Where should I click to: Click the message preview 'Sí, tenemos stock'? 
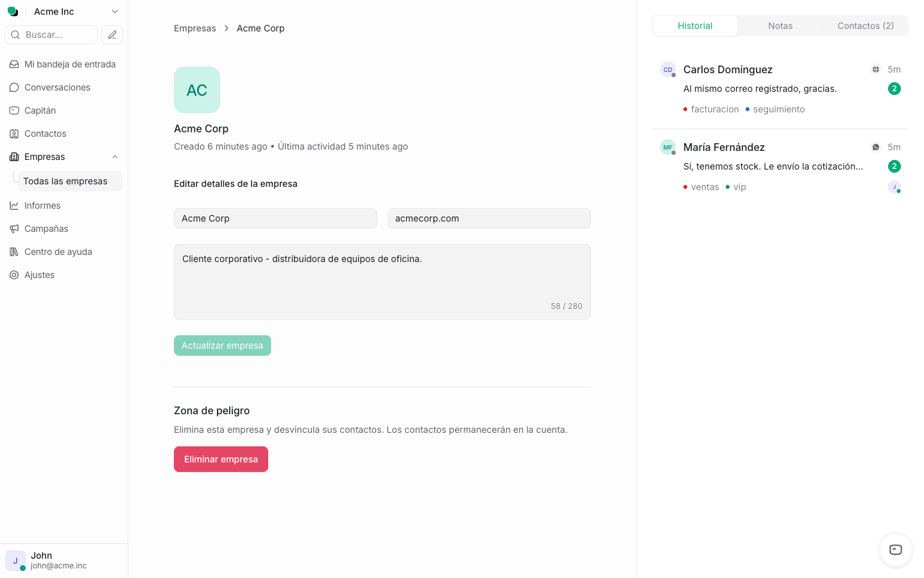click(x=773, y=166)
